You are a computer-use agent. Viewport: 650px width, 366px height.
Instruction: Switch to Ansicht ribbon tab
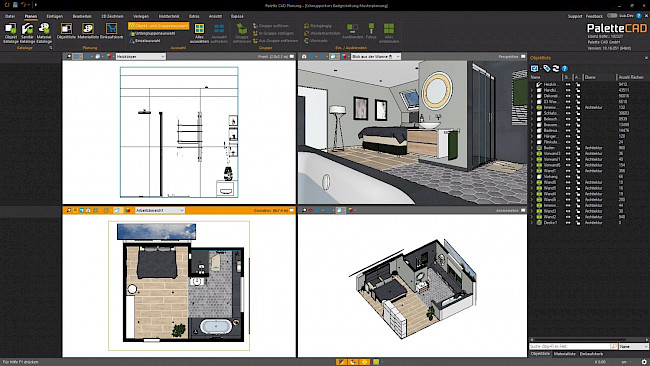pyautogui.click(x=215, y=16)
